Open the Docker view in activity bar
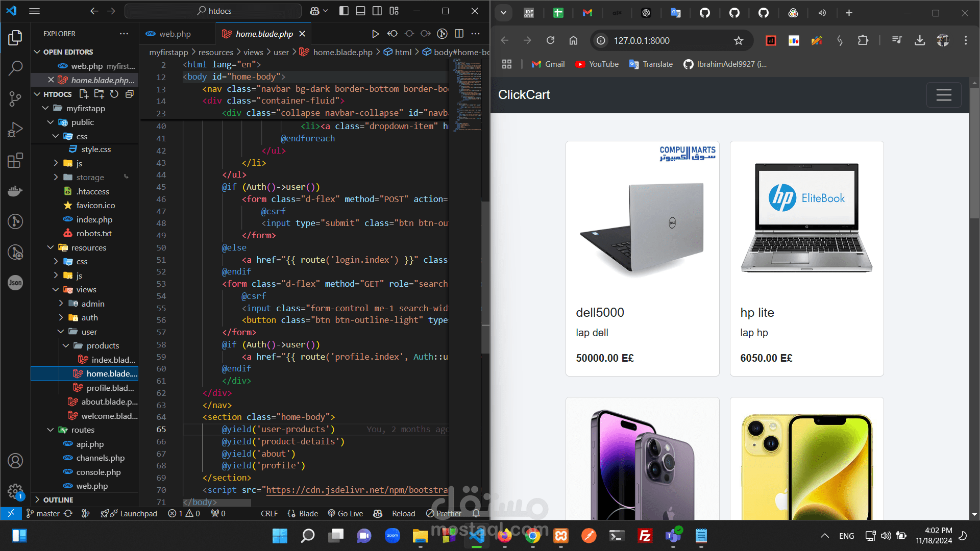 15,191
